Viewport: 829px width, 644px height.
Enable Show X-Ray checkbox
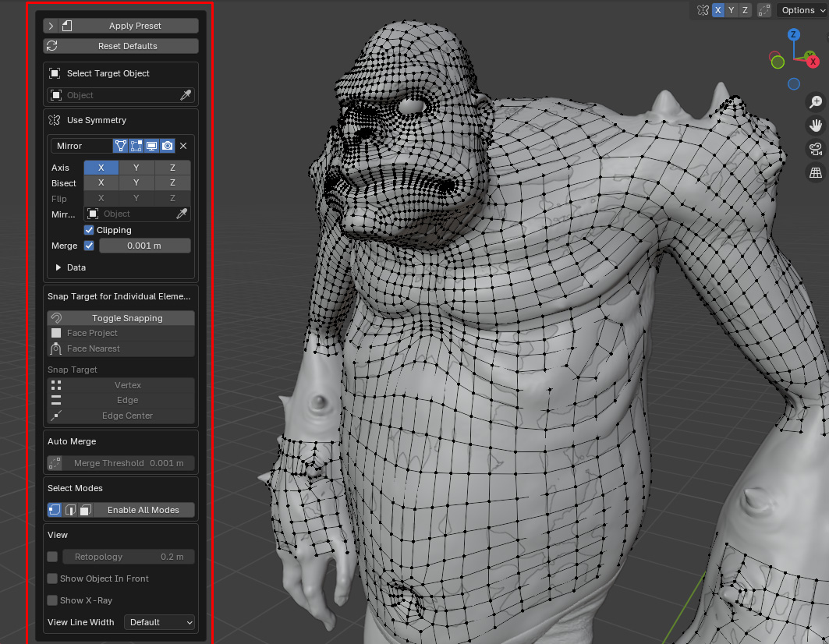52,600
